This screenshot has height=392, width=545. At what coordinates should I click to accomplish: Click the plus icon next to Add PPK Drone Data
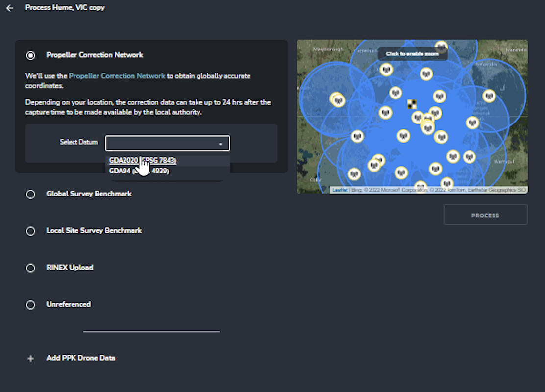click(30, 358)
